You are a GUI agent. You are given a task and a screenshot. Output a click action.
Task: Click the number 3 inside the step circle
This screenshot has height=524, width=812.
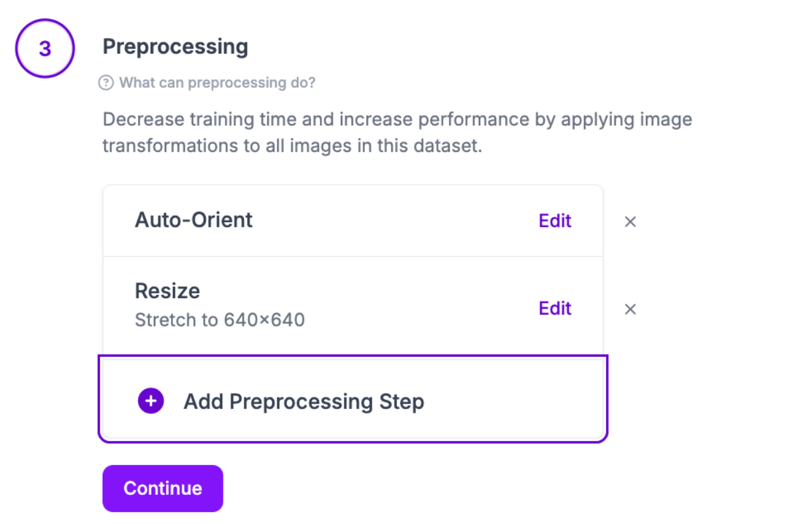click(x=45, y=49)
